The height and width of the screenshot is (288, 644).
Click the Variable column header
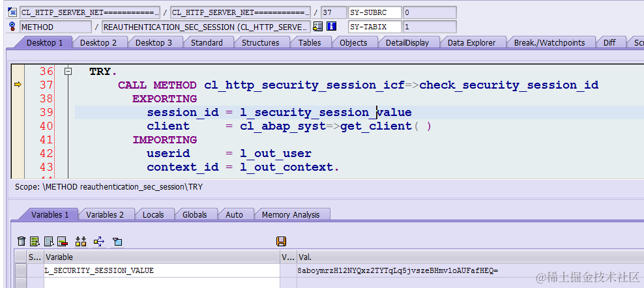click(x=162, y=257)
